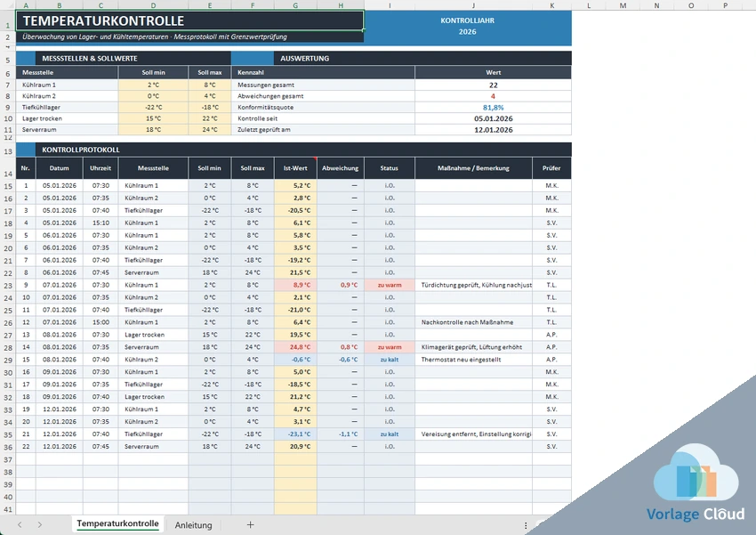Select the 0,9 °C deviation cell
756x535 pixels.
point(341,285)
